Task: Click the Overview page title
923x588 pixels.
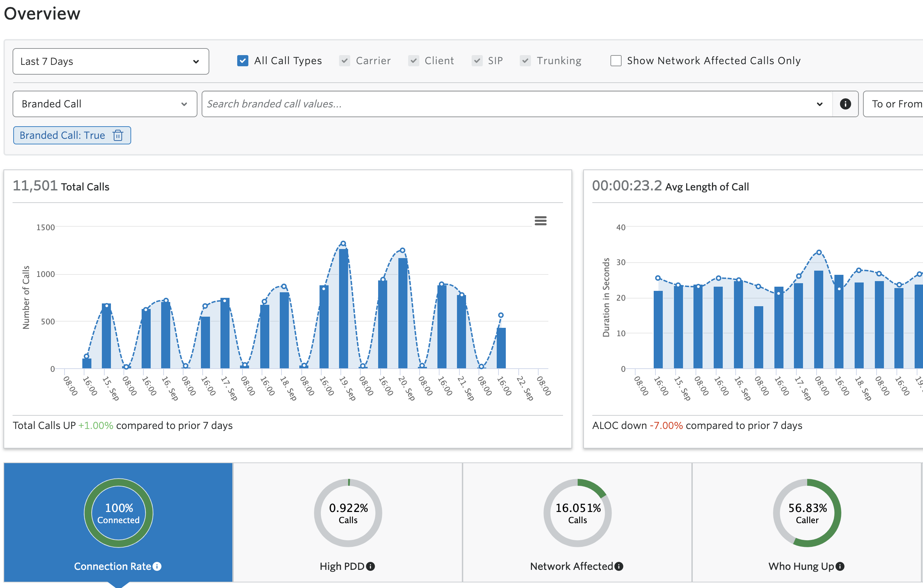Action: pyautogui.click(x=42, y=13)
